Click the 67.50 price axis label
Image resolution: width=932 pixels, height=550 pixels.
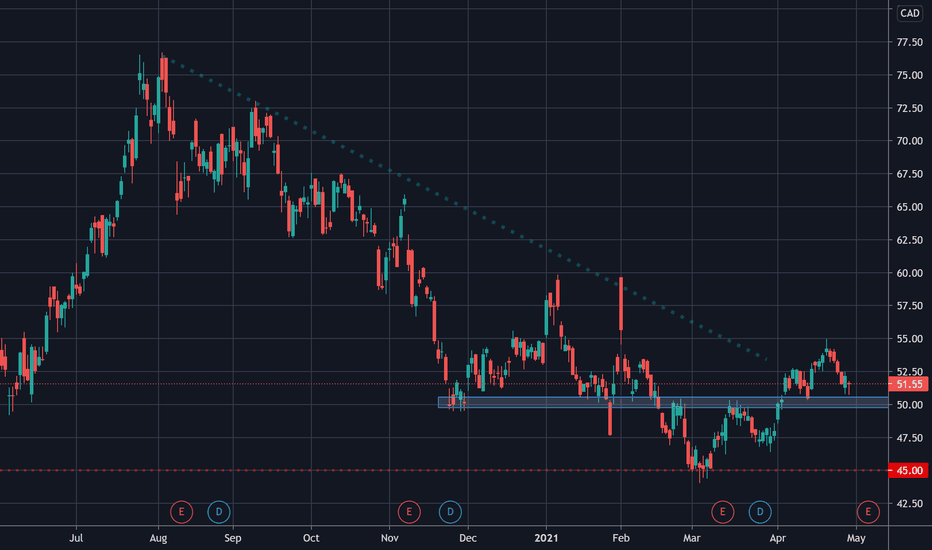pos(909,174)
